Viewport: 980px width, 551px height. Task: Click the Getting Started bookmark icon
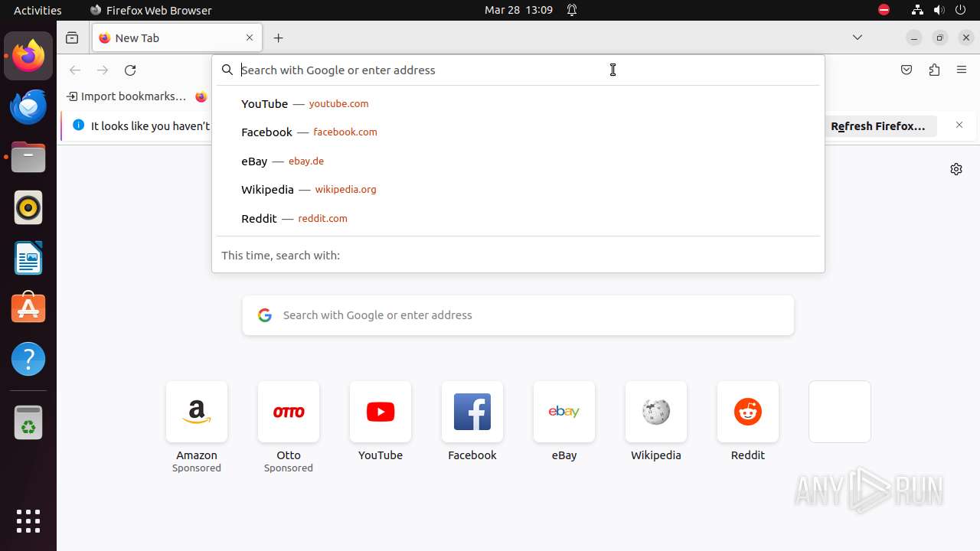(201, 96)
